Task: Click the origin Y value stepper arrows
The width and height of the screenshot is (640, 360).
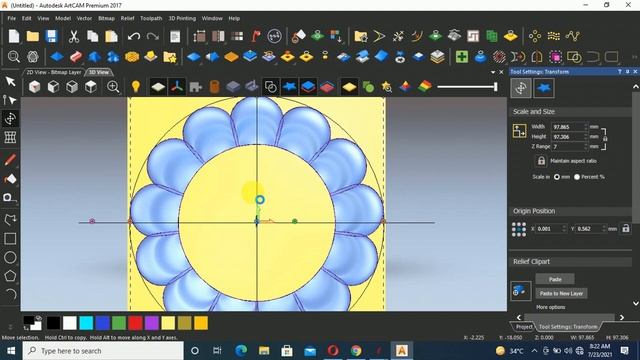Action: coord(604,229)
